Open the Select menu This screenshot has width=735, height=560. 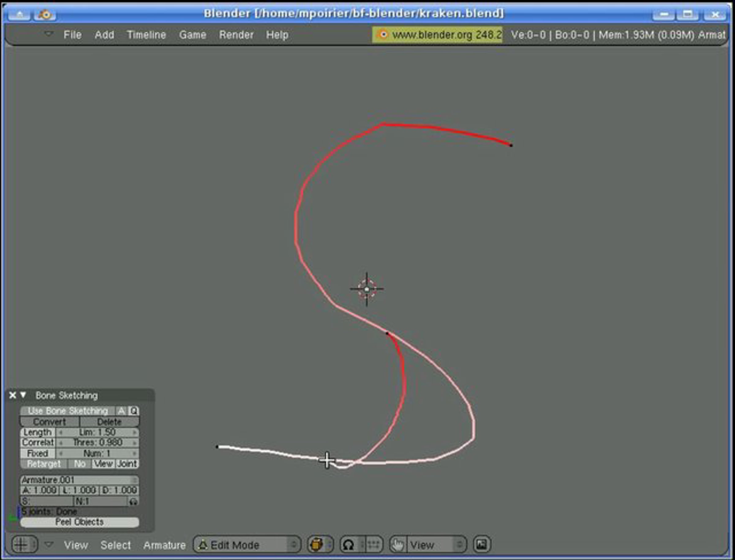click(115, 545)
